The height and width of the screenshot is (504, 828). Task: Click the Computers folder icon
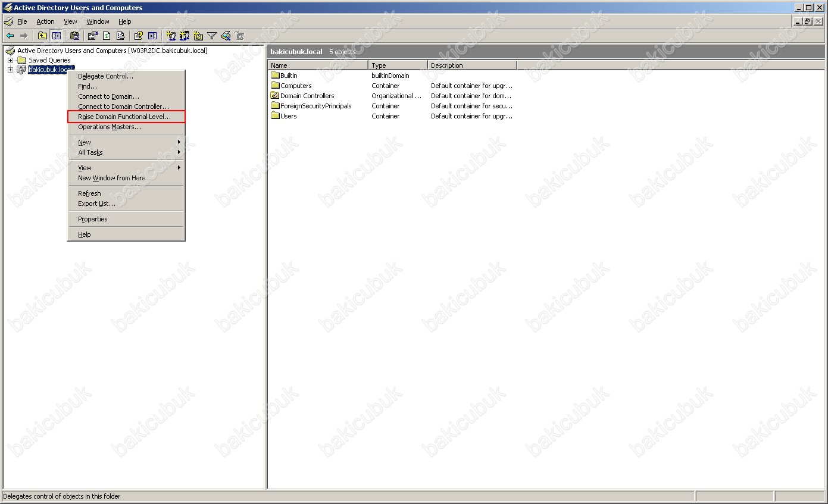pos(275,86)
